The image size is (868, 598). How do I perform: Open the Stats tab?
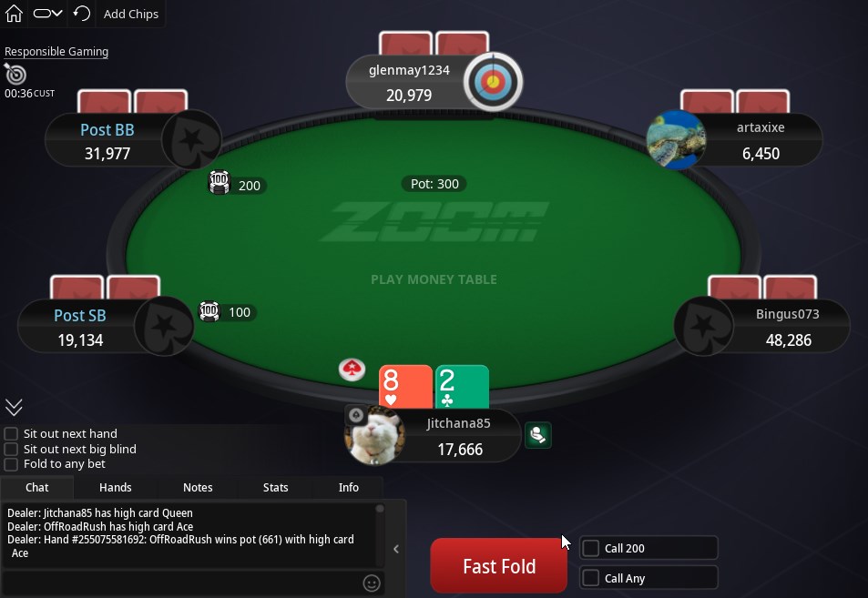click(x=275, y=487)
